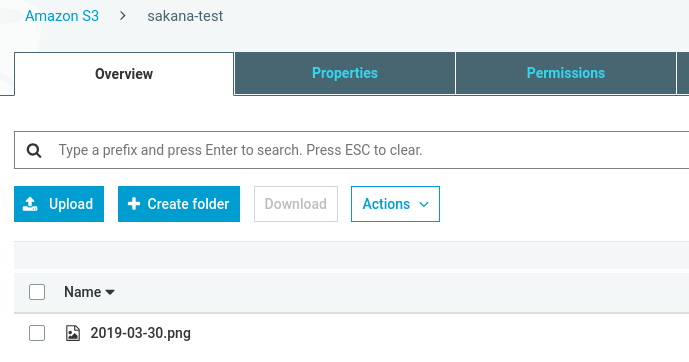Image resolution: width=689 pixels, height=362 pixels.
Task: Click the sakana-test bucket breadcrumb
Action: 185,16
